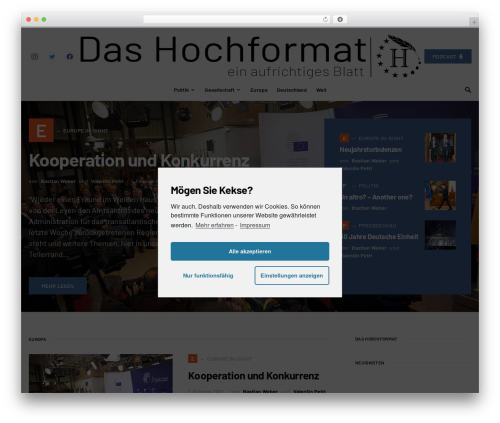Click the EUROPE IN-SIGHT label in sidebar

coord(381,138)
